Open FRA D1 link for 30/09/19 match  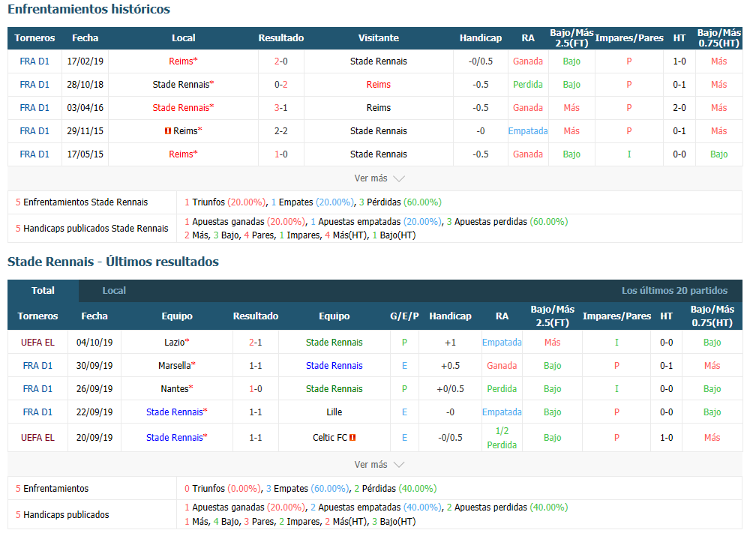(37, 366)
